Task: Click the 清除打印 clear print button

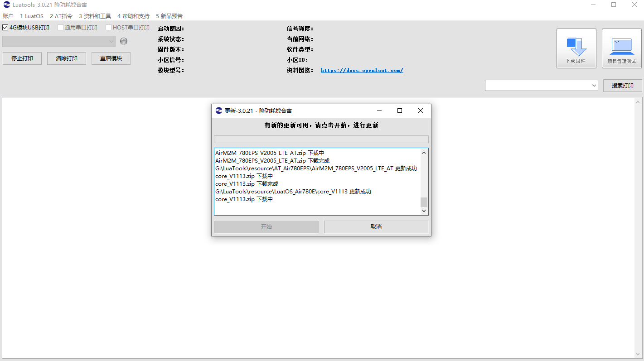Action: pyautogui.click(x=67, y=58)
